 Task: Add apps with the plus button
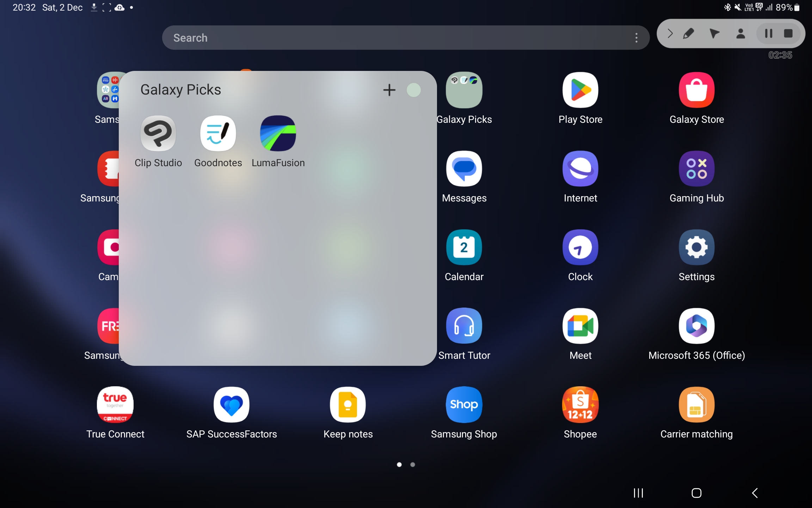tap(389, 90)
